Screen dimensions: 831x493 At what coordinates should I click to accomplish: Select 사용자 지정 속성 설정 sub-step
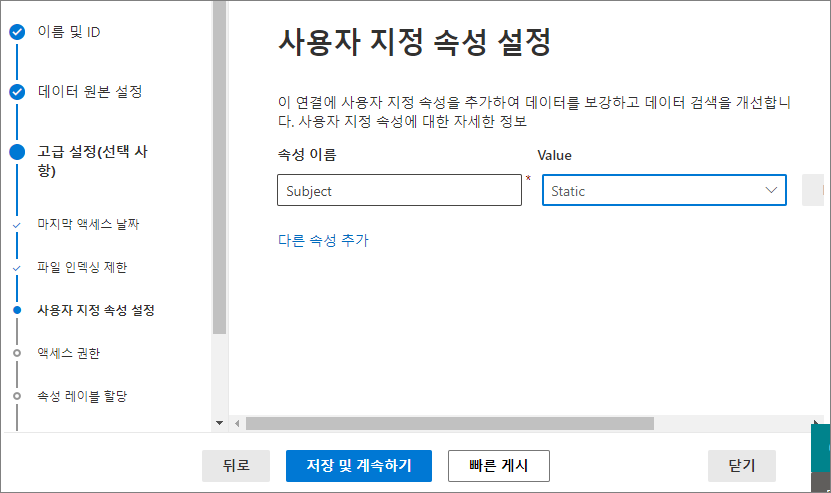click(x=96, y=310)
